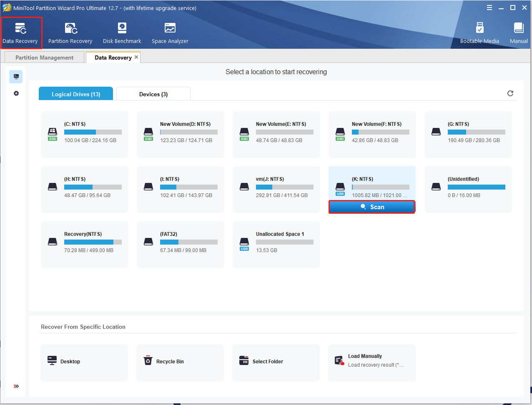Click C drive usage bar
This screenshot has width=532, height=405.
[93, 132]
